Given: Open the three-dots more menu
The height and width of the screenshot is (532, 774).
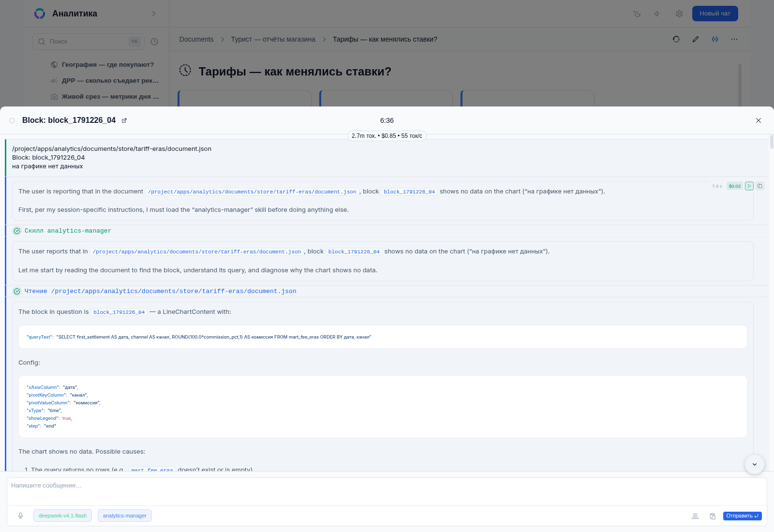Looking at the screenshot, I should [x=734, y=39].
